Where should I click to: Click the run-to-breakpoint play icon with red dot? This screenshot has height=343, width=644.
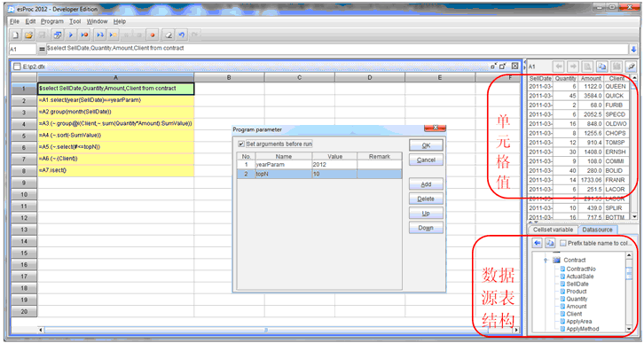[x=84, y=35]
